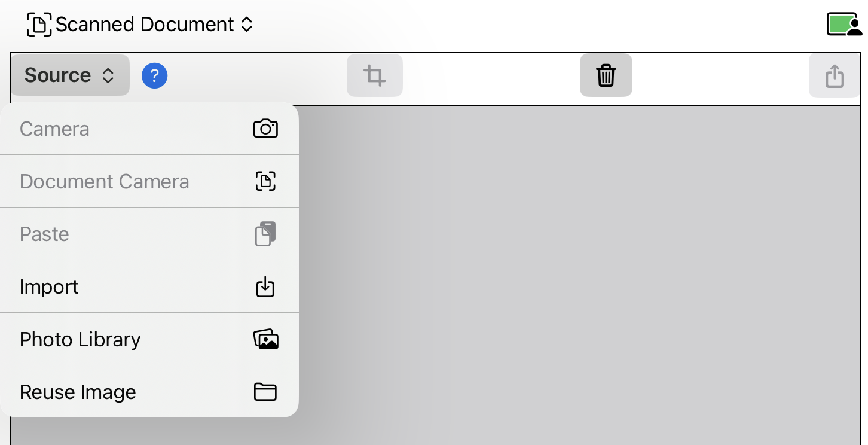Pick Document Camera from the menu
The image size is (868, 445).
pyautogui.click(x=149, y=181)
